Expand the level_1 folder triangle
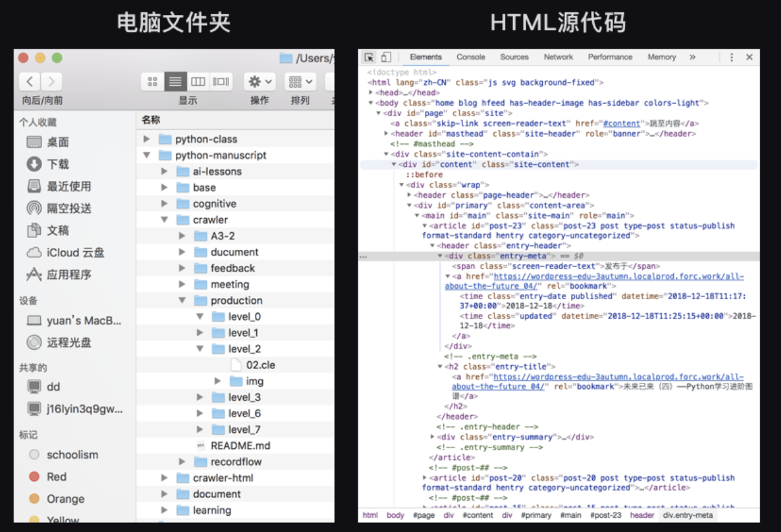 pos(200,333)
